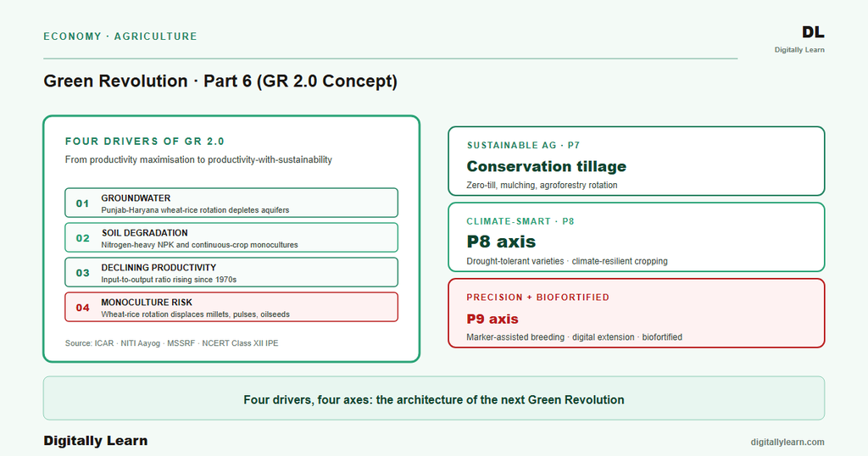Image resolution: width=868 pixels, height=456 pixels.
Task: Click the number 02 badge
Action: pos(82,238)
